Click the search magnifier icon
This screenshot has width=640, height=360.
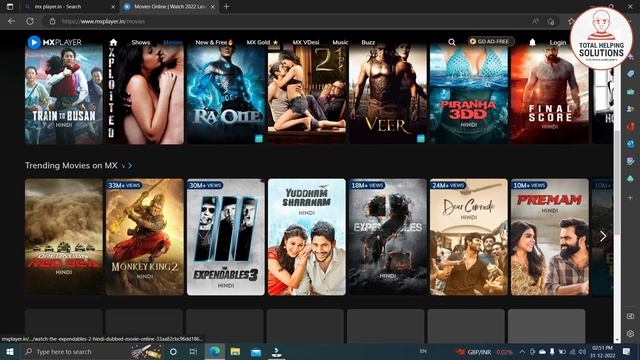coord(452,42)
